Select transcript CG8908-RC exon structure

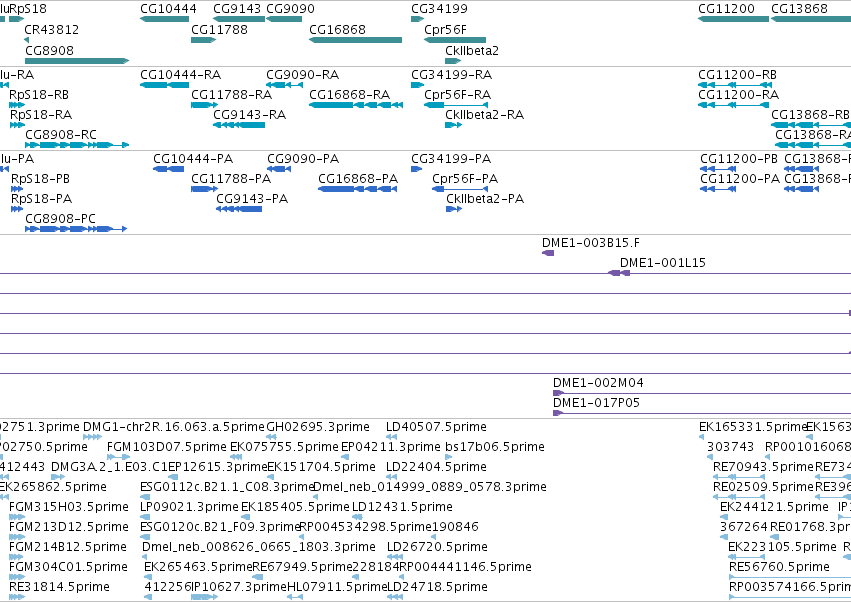pos(77,145)
